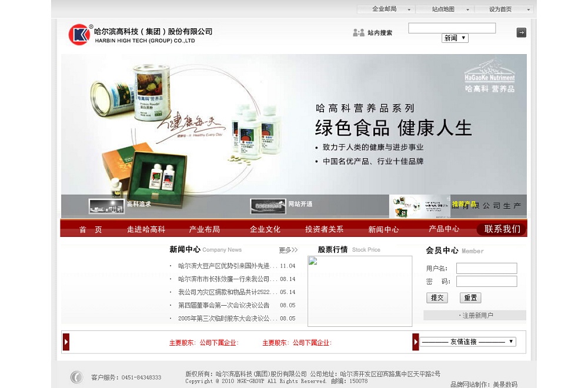Open news item 第四届董事会第一次会议决议公告
This screenshot has height=388, width=588.
[223, 305]
